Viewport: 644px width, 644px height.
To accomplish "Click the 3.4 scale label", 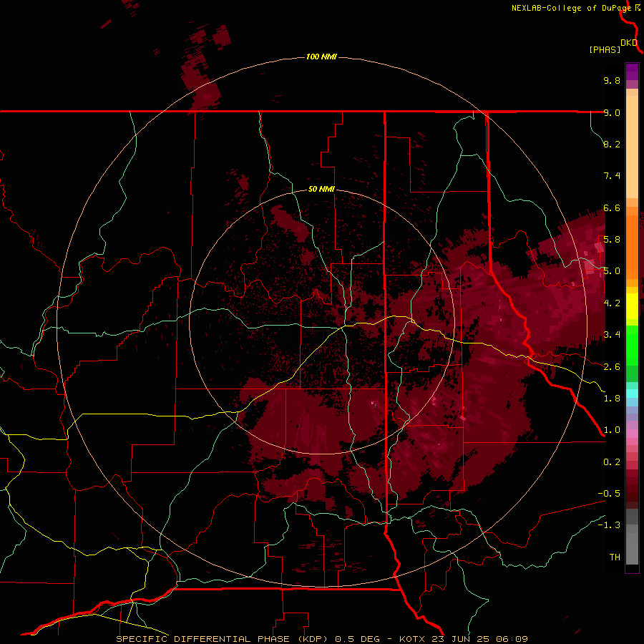I will coord(612,335).
